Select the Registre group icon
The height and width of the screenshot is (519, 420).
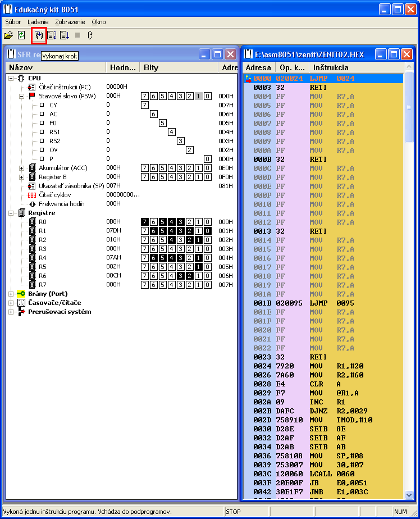click(21, 213)
